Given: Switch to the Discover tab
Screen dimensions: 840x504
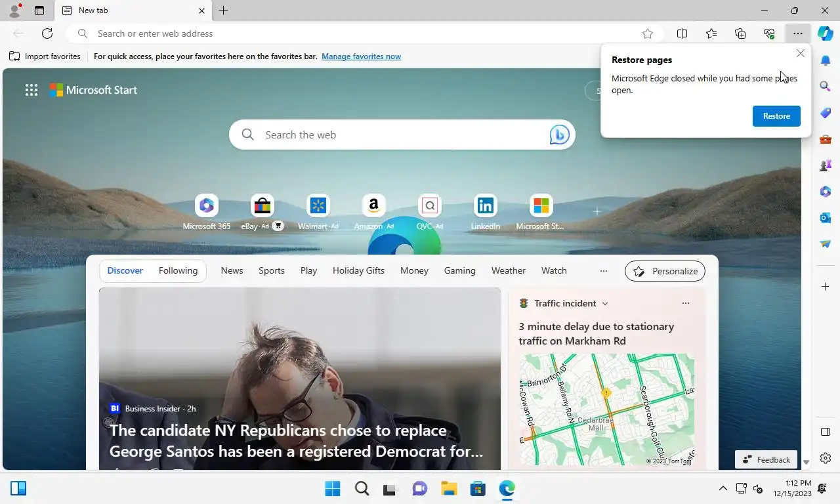Looking at the screenshot, I should pos(125,270).
